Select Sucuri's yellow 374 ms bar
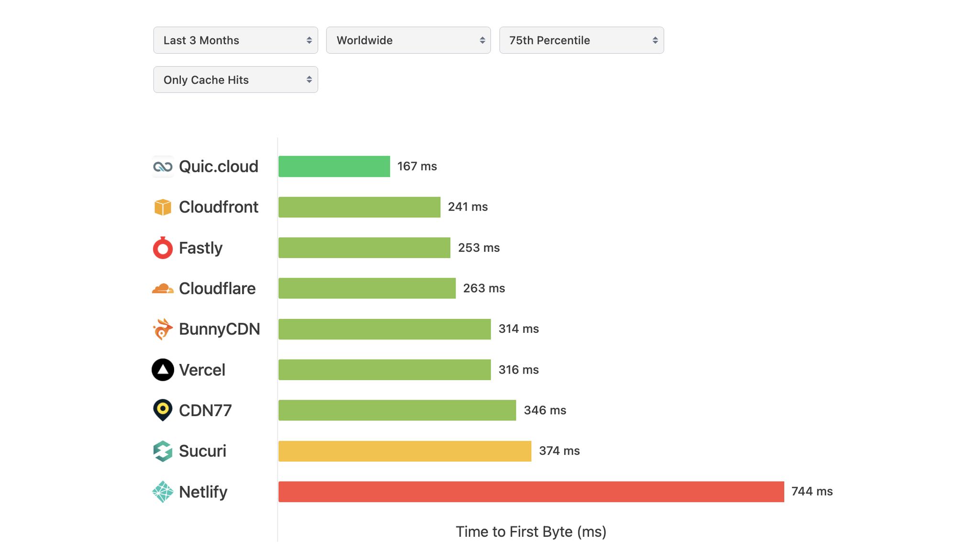The height and width of the screenshot is (554, 980). [x=404, y=451]
